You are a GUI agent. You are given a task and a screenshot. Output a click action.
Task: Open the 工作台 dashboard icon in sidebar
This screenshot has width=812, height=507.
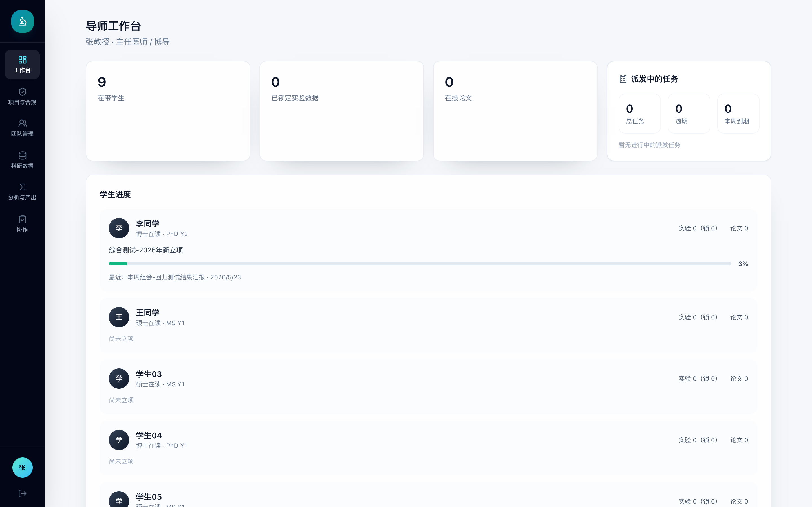tap(23, 60)
